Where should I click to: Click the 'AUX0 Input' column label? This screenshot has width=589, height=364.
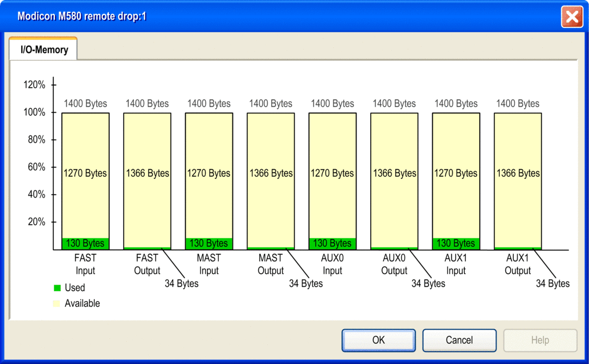pos(333,264)
